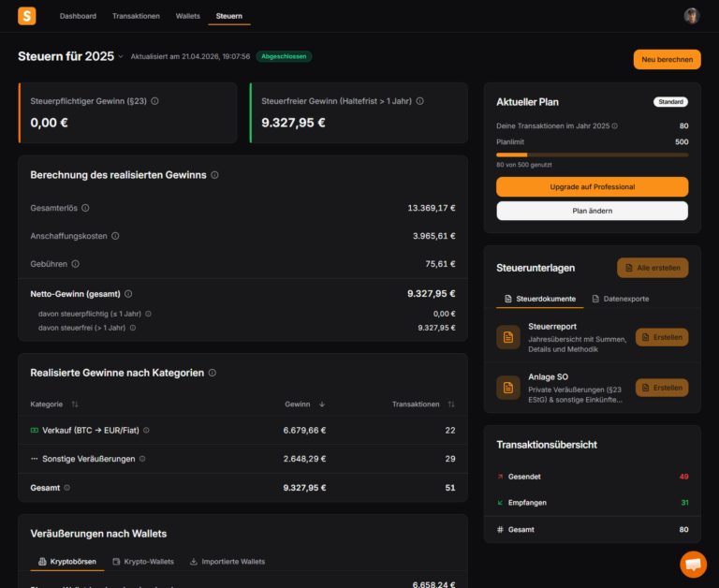Click the Steuerreport document icon
Screen dimensions: 719x588
(508, 337)
